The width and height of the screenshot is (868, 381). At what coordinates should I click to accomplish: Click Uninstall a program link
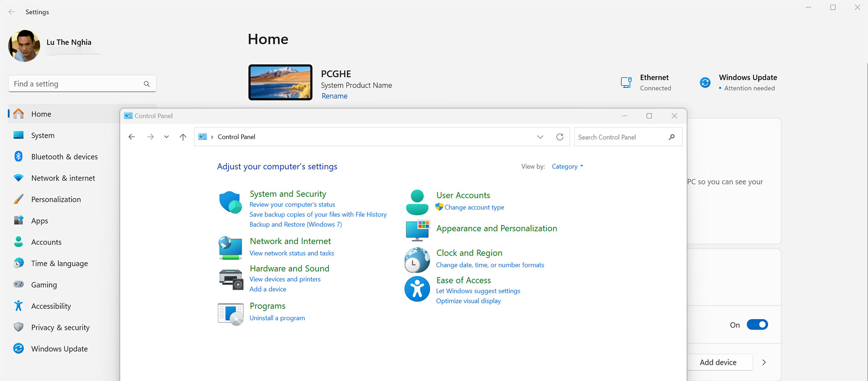[277, 318]
